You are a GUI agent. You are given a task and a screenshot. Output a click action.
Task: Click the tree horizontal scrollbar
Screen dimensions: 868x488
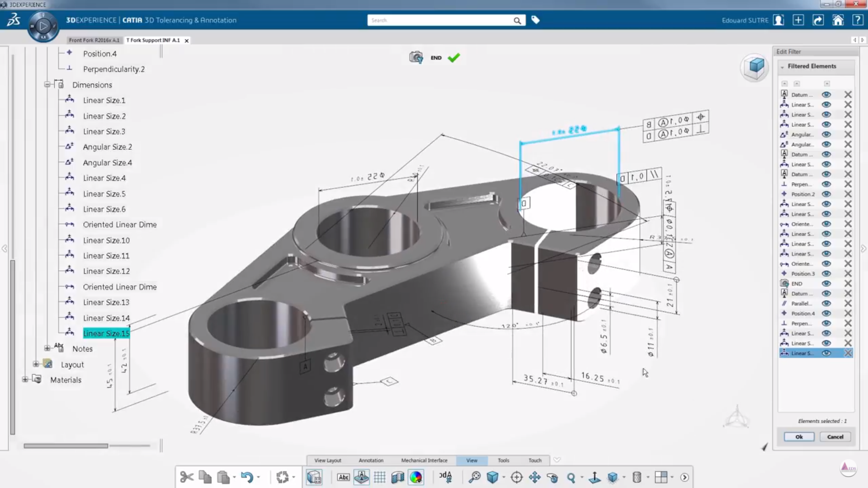click(66, 446)
